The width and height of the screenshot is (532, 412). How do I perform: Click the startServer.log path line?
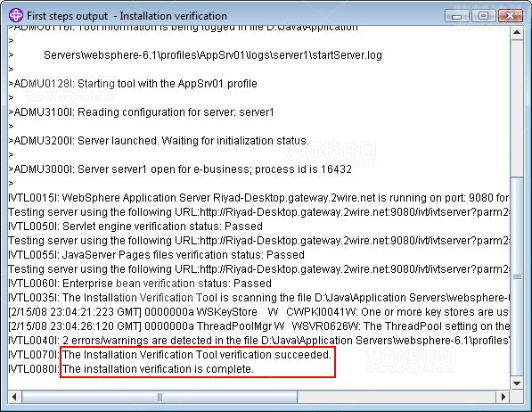click(x=213, y=55)
